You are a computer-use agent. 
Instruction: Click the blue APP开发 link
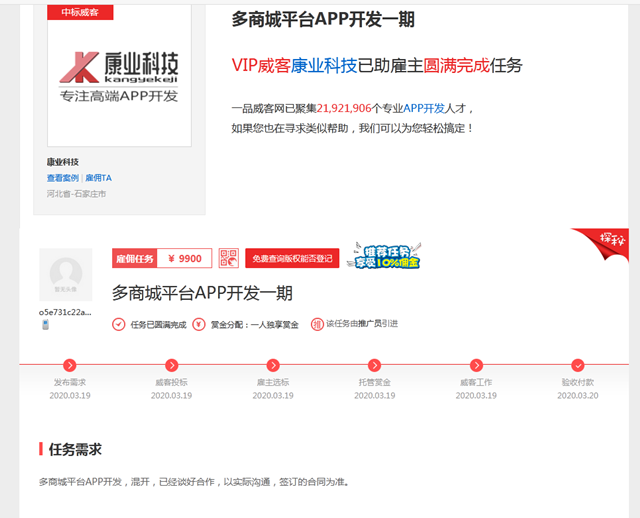pyautogui.click(x=424, y=108)
